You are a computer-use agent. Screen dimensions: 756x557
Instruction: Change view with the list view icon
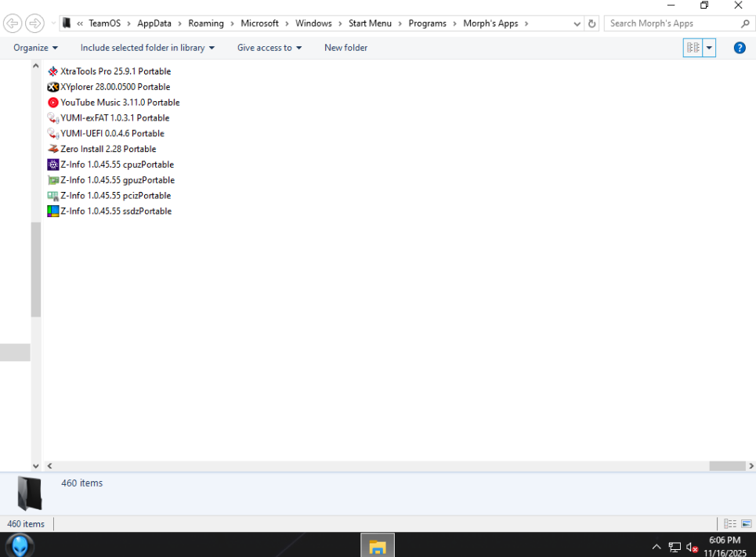click(x=693, y=48)
